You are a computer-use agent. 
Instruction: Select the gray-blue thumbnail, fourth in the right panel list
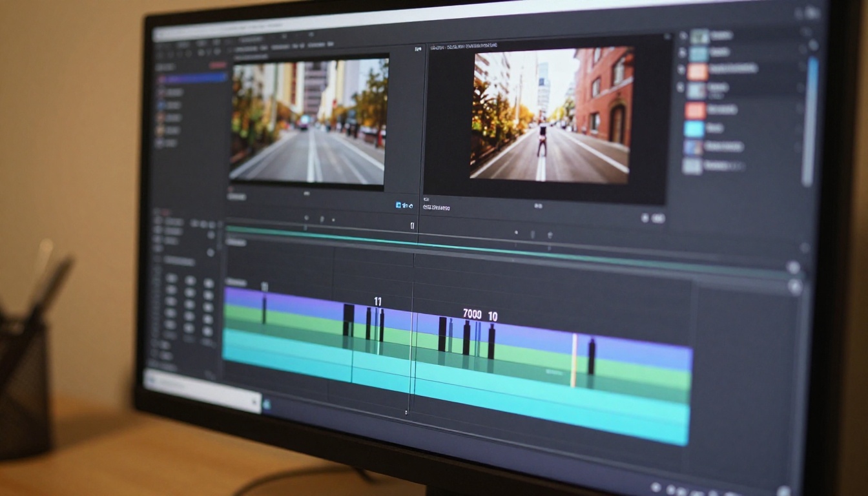tap(696, 90)
